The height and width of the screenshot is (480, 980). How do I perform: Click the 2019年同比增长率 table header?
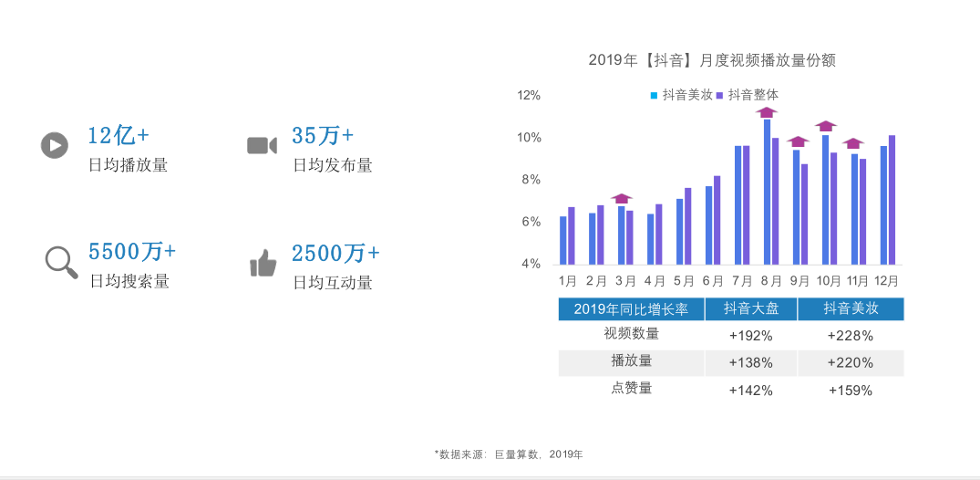(x=631, y=308)
